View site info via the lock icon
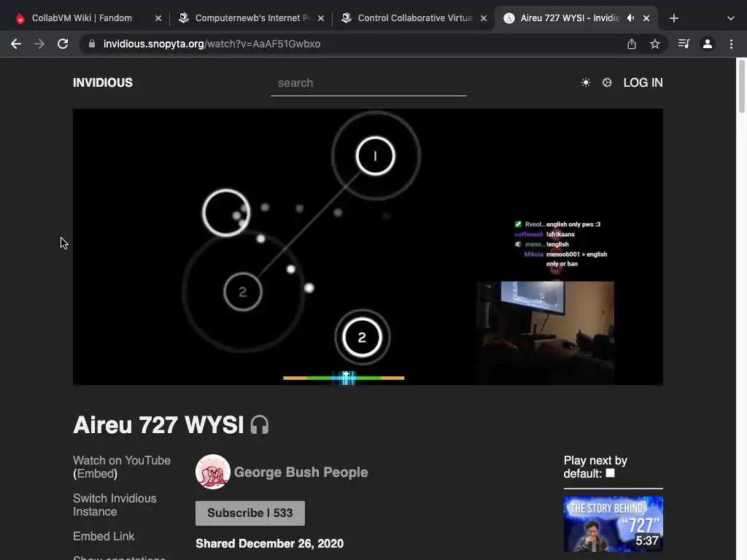The image size is (747, 560). pos(92,44)
